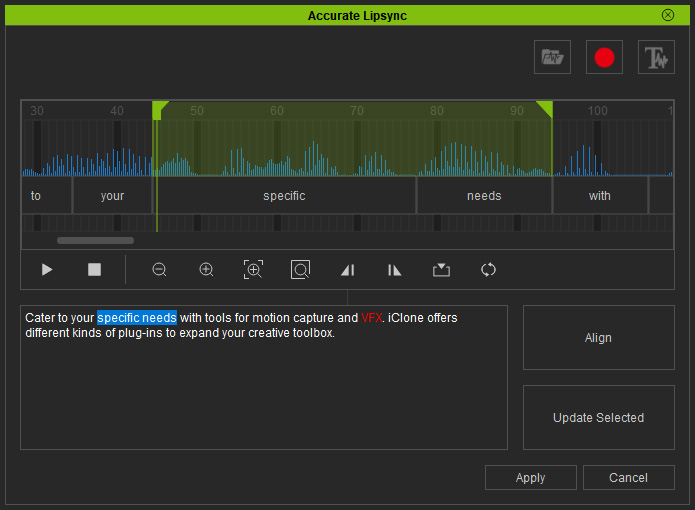
Task: Zoom to the selected range
Action: 253,269
